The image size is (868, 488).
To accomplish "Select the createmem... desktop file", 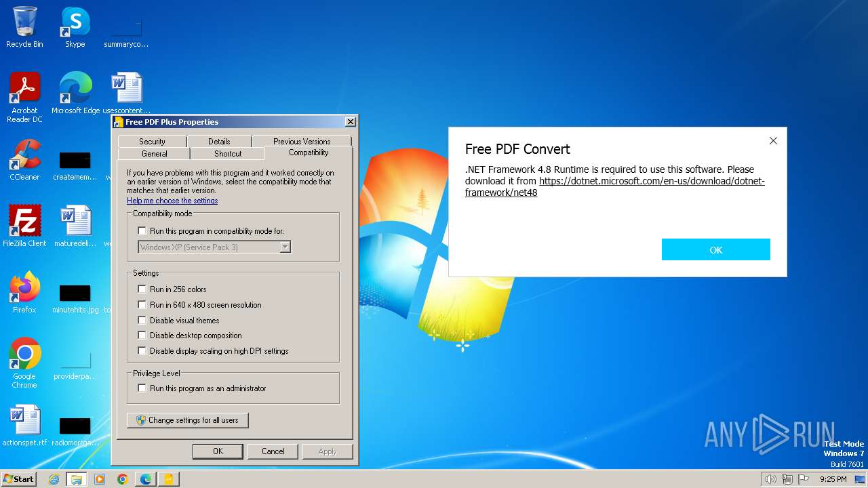I will 75,166.
